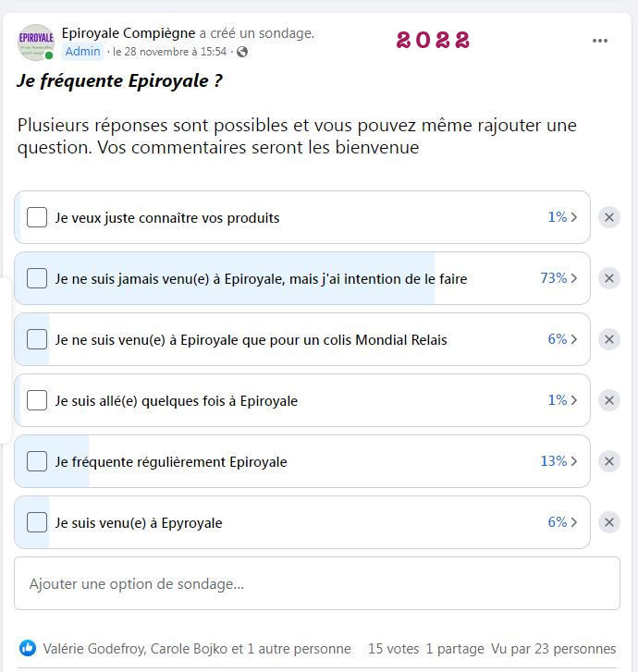Viewport: 638px width, 672px height.
Task: Expand voters for the 13% option
Action: click(558, 461)
